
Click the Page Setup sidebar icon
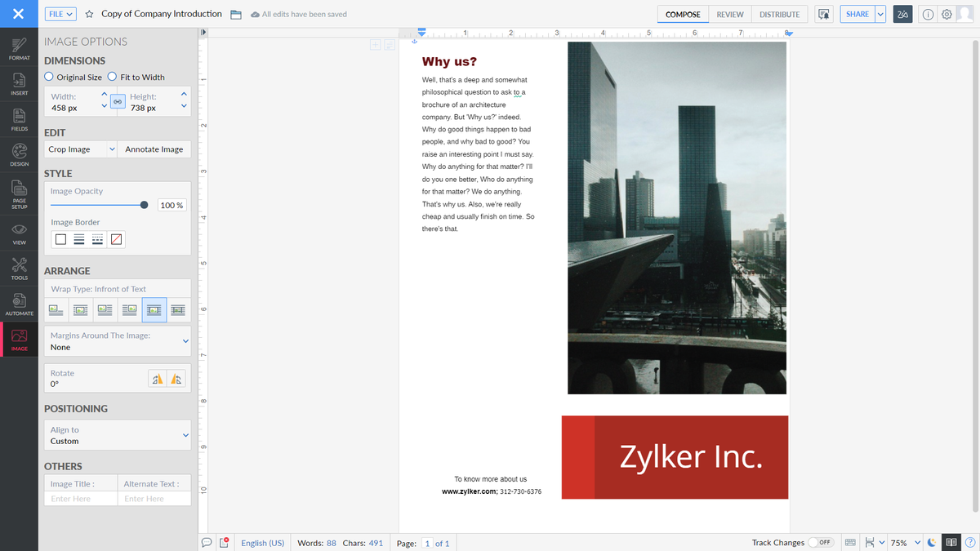[x=18, y=192]
